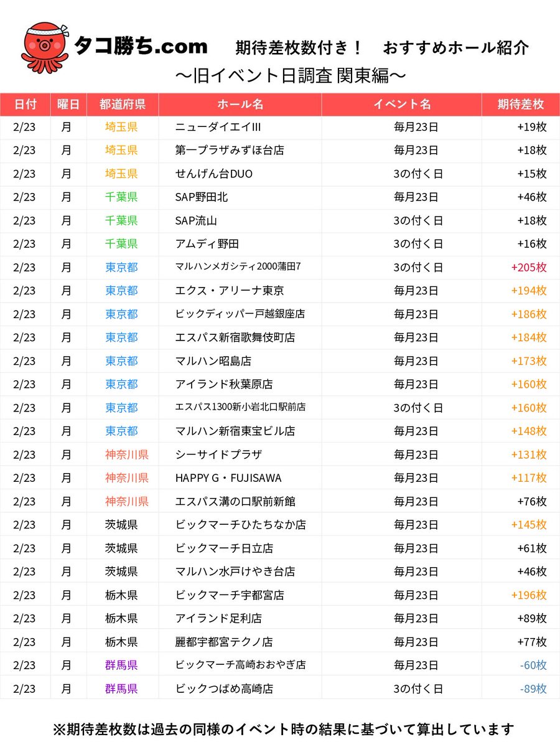Viewport: 560px width, 747px height.
Task: Select hall name SAP流山
Action: pos(196,220)
